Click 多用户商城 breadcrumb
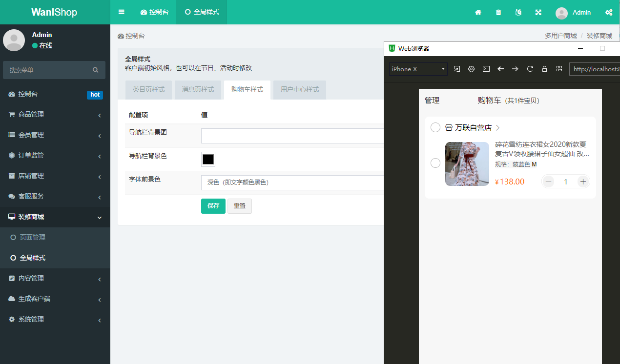The image size is (620, 364). [561, 36]
